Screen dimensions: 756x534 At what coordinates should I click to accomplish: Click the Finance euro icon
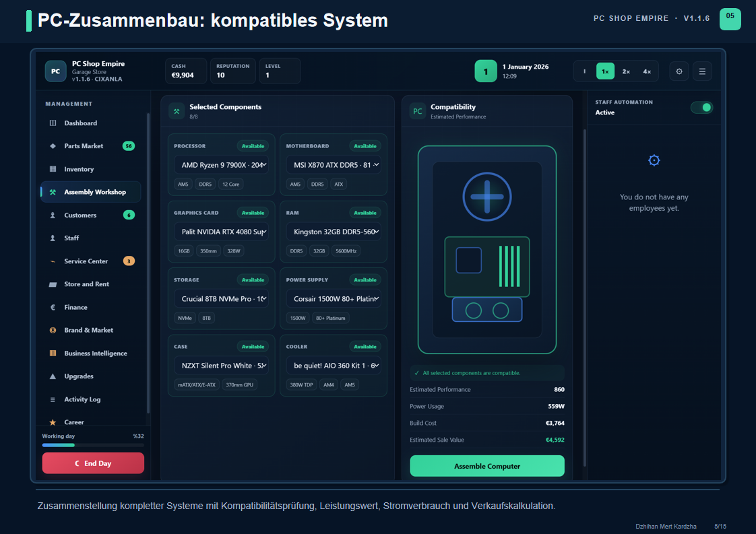(x=53, y=307)
